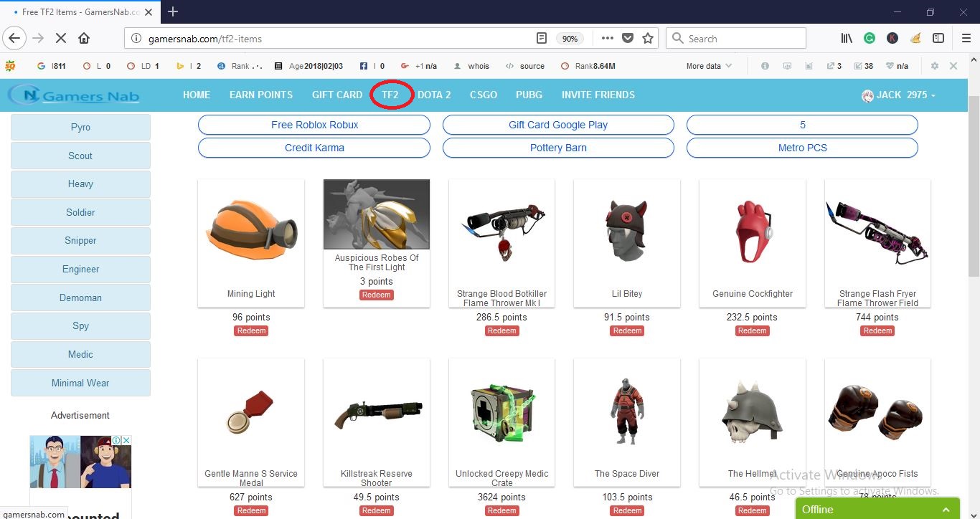Toggle Reader View for the page
Screen dimensions: 980x519
click(x=540, y=38)
